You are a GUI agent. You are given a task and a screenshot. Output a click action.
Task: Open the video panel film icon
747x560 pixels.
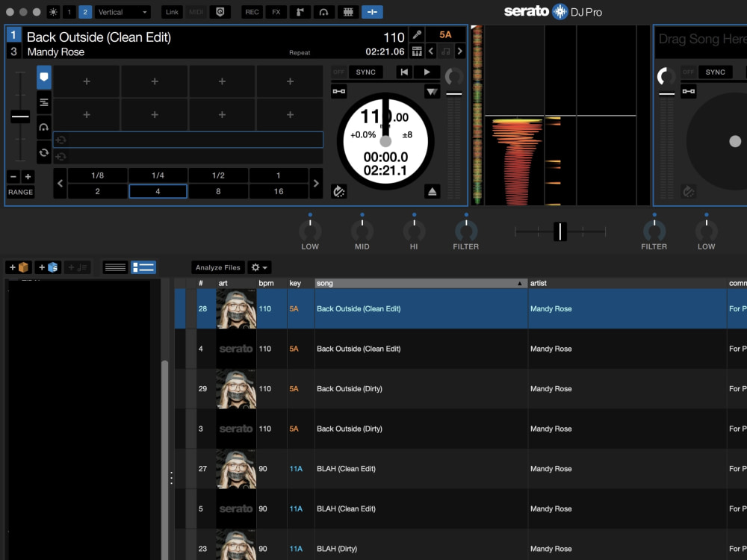tap(348, 12)
